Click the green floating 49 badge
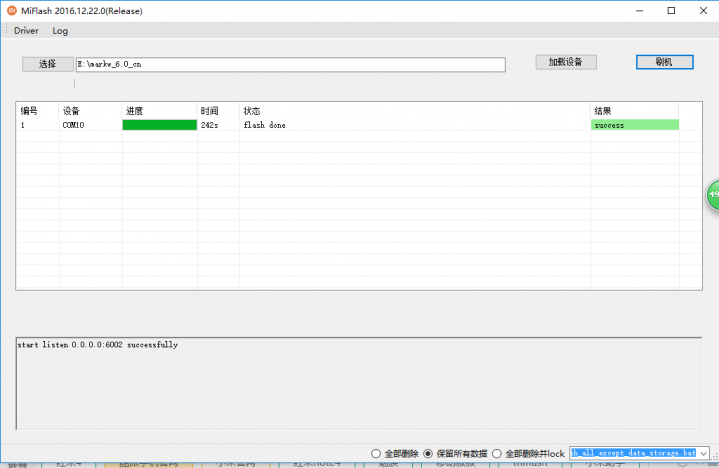This screenshot has width=719, height=468. [713, 195]
